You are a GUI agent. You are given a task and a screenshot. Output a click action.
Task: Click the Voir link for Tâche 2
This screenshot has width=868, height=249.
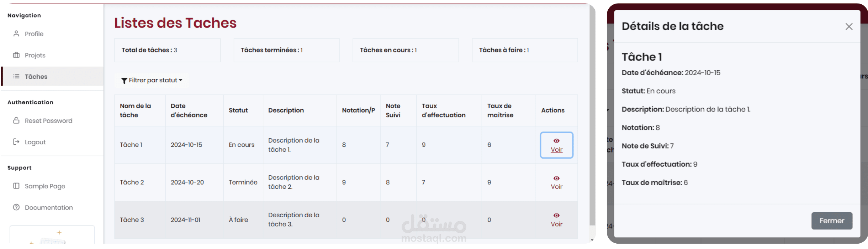pyautogui.click(x=556, y=187)
